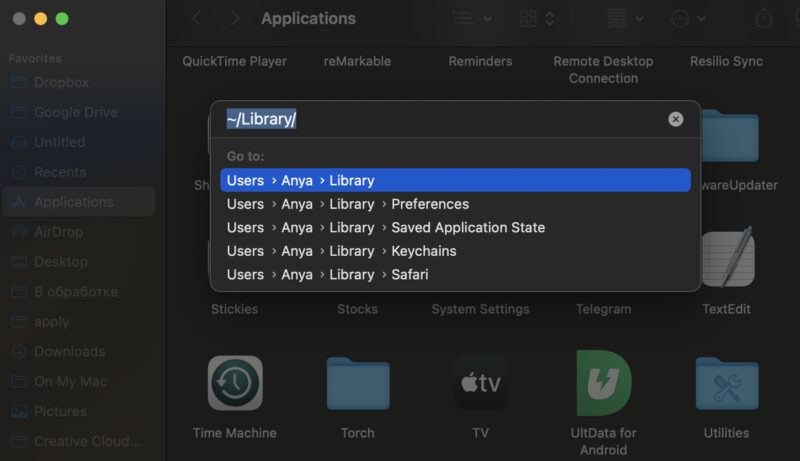
Task: Open the В обработке folder in sidebar
Action: [x=79, y=292]
